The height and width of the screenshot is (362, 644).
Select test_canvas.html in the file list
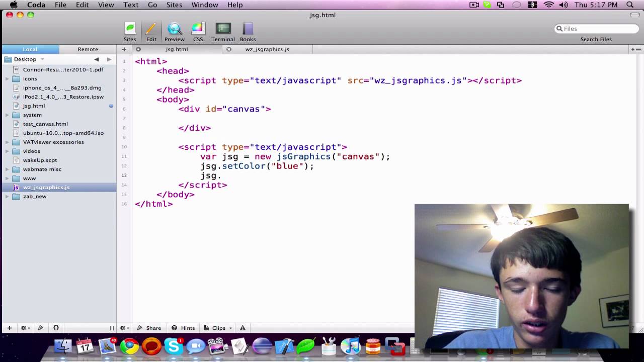click(45, 124)
